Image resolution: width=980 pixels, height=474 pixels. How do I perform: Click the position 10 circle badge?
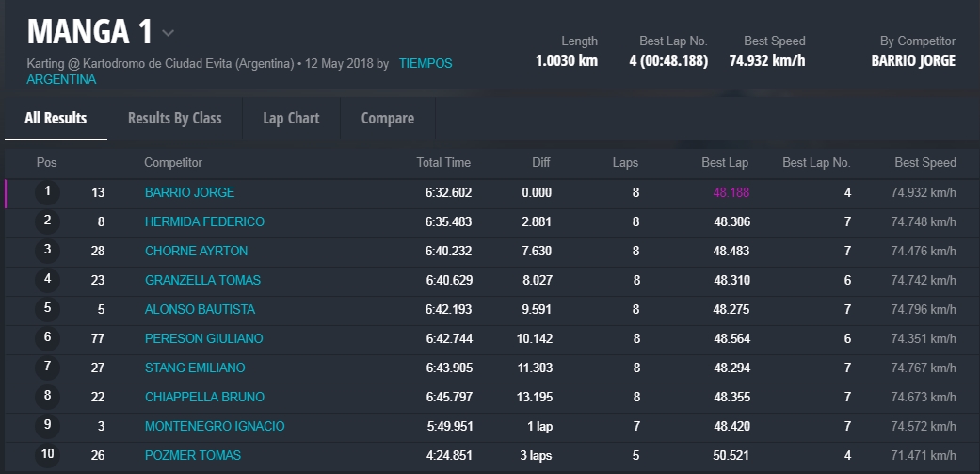coord(47,455)
